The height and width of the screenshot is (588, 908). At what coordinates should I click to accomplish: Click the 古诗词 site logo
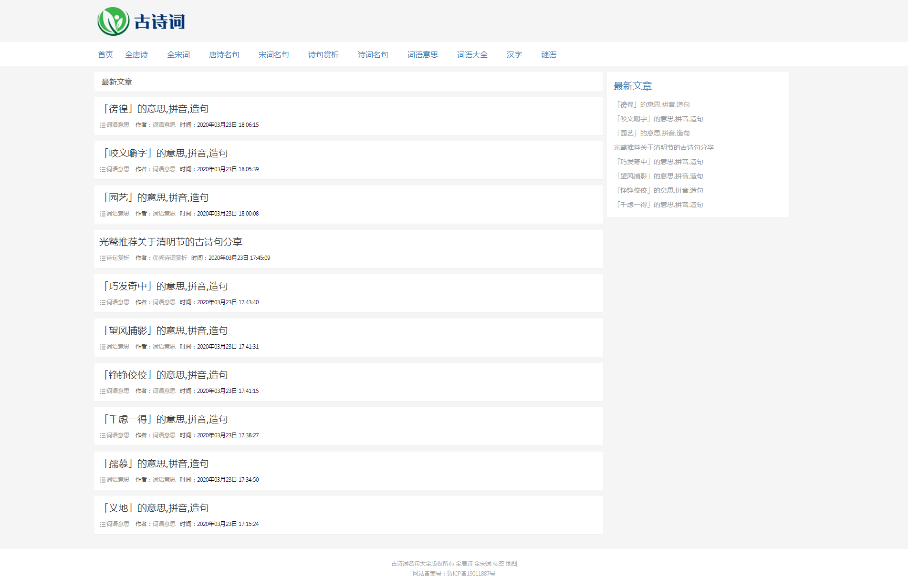tap(141, 21)
